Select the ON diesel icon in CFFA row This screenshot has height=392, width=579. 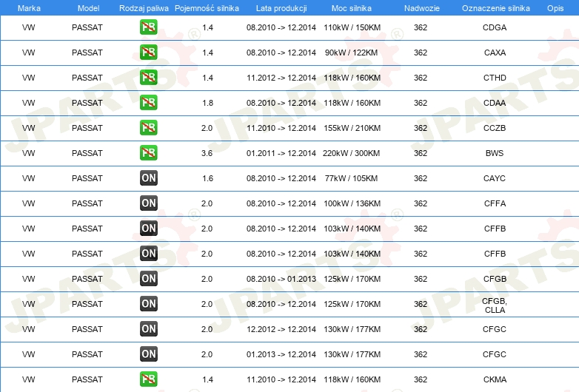148,203
